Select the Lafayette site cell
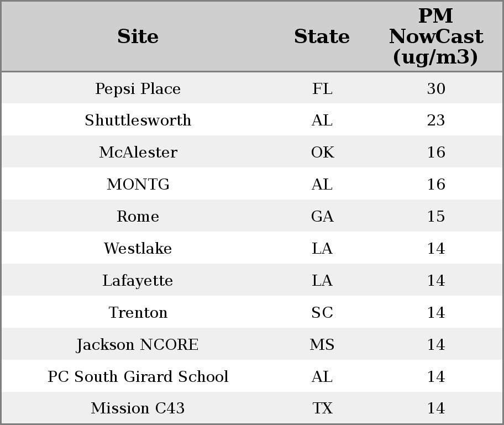Screen dimensions: 504x425 pyautogui.click(x=138, y=280)
